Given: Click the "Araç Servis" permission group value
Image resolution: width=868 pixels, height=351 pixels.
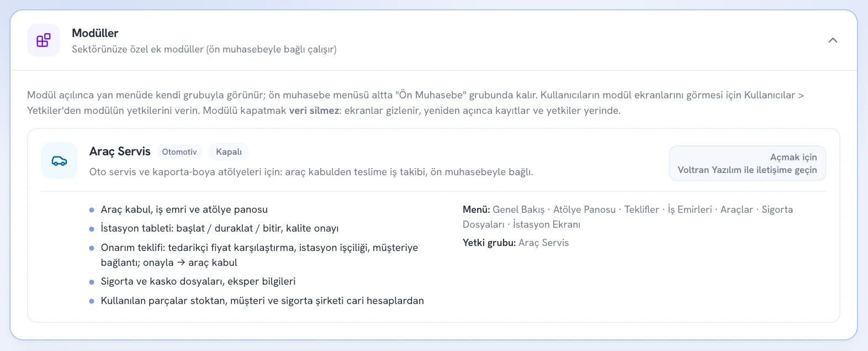Looking at the screenshot, I should point(543,243).
